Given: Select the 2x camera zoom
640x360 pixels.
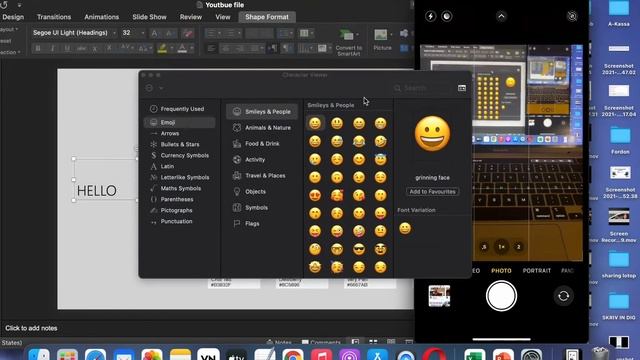Looking at the screenshot, I should point(519,247).
